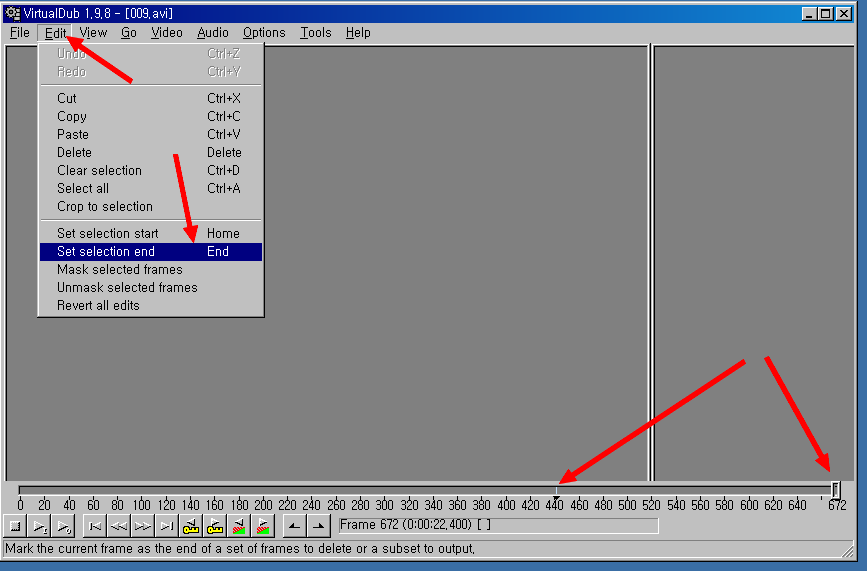Open the Help menu
867x571 pixels.
pos(358,33)
